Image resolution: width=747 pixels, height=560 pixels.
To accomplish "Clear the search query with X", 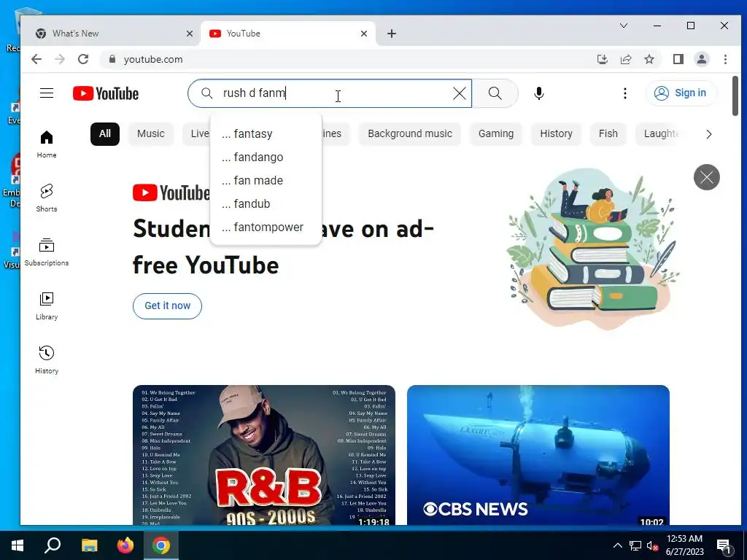I will (460, 93).
